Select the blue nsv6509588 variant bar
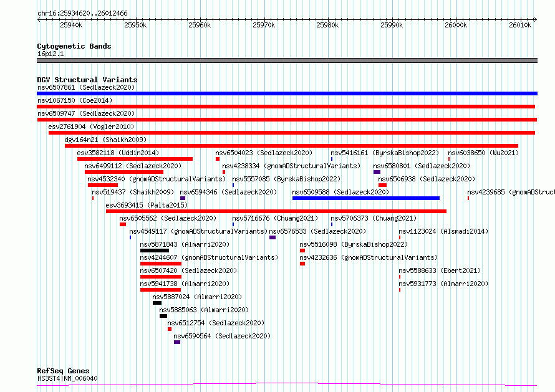555x392 pixels. pyautogui.click(x=366, y=198)
